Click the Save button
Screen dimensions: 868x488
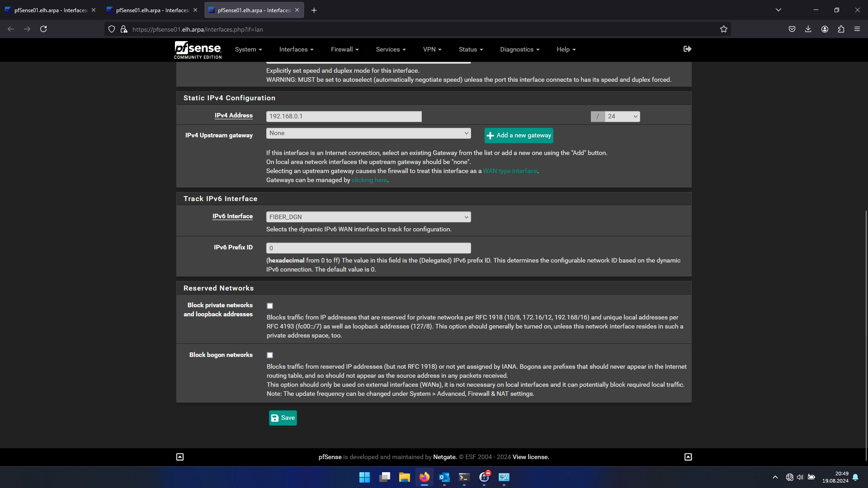[283, 418]
